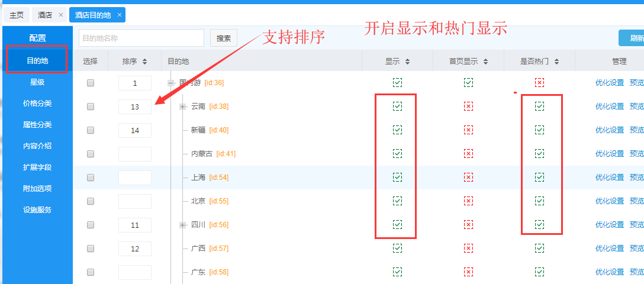644x284 pixels.
Task: Sort by the 是否热门 column header
Action: (x=539, y=62)
